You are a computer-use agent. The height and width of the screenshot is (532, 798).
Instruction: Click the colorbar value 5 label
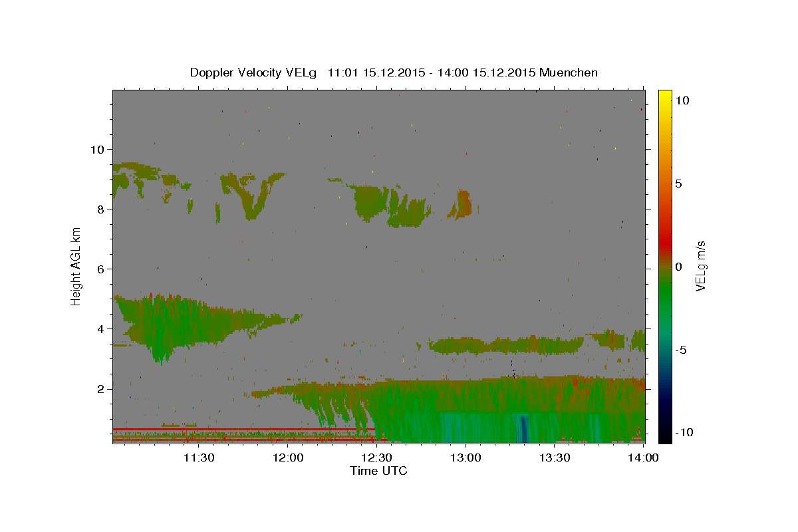[x=678, y=184]
